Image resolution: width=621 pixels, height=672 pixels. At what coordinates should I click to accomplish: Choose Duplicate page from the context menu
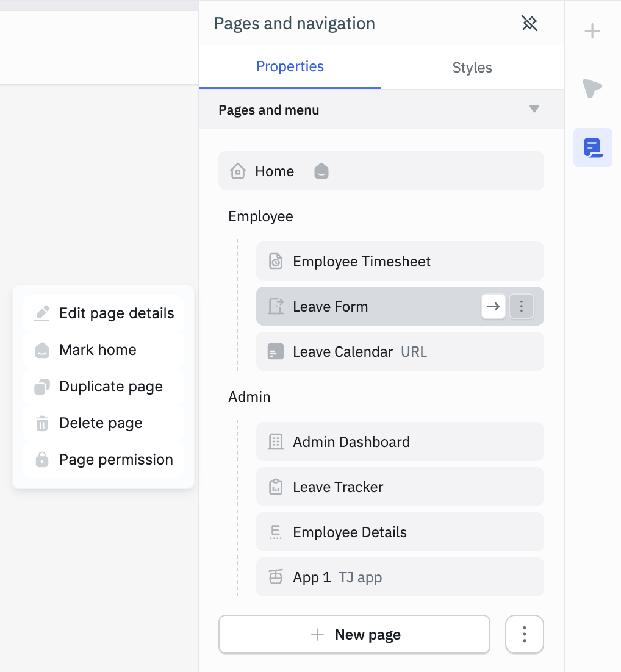[110, 386]
